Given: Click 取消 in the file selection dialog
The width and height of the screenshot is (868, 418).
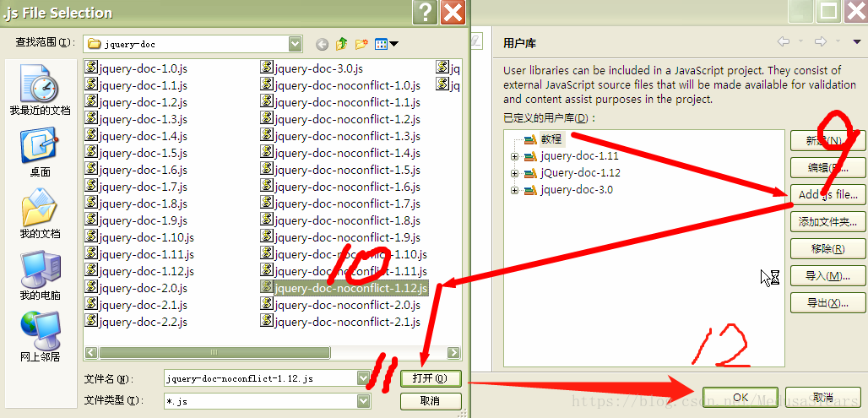Looking at the screenshot, I should pos(431,401).
